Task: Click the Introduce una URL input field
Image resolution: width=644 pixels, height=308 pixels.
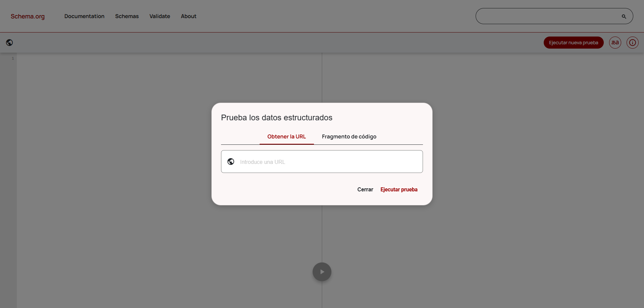Action: [322, 162]
